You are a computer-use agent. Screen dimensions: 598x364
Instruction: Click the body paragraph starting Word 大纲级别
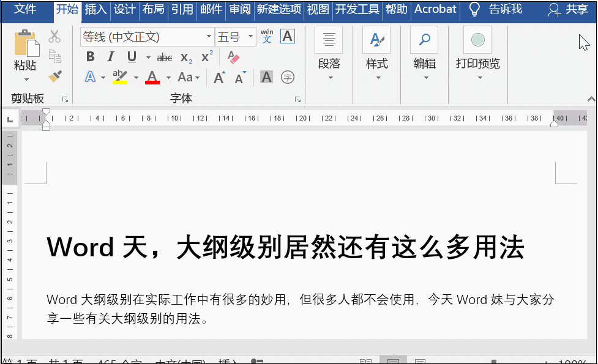click(301, 309)
